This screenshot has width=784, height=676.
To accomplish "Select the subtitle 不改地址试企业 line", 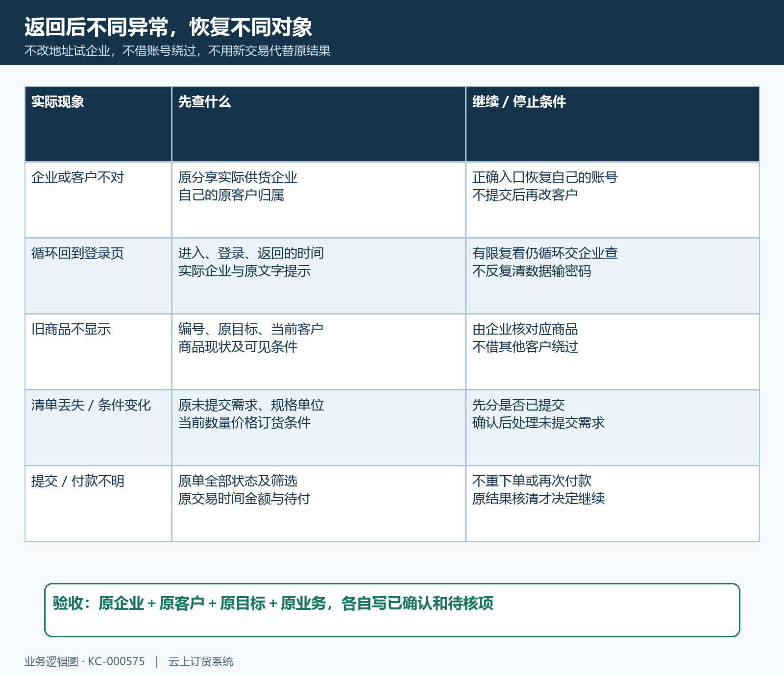I will 177,50.
